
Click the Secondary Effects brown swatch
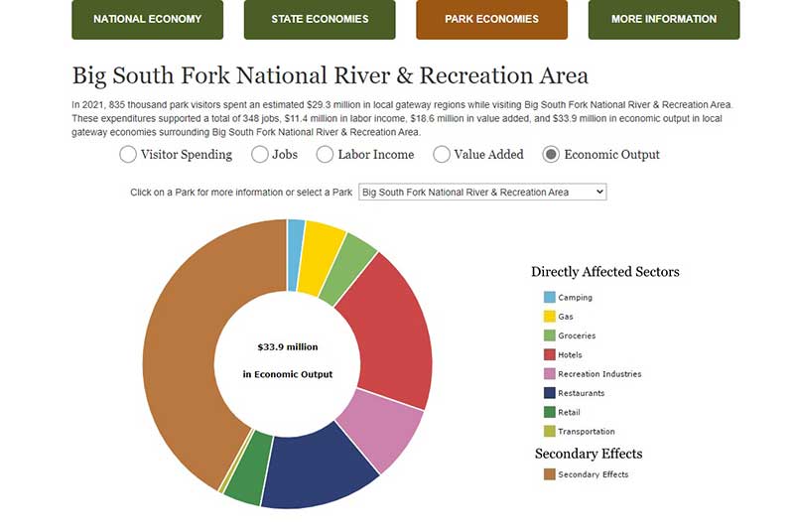point(550,474)
